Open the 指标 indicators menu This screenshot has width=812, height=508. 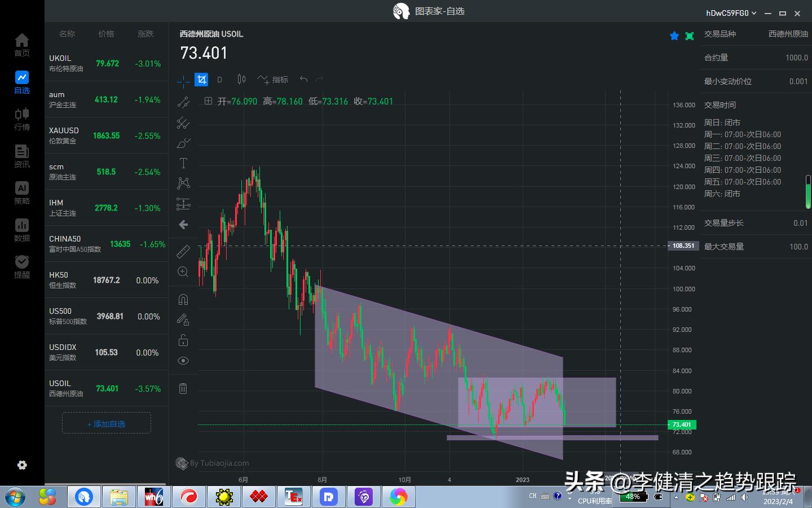point(273,80)
